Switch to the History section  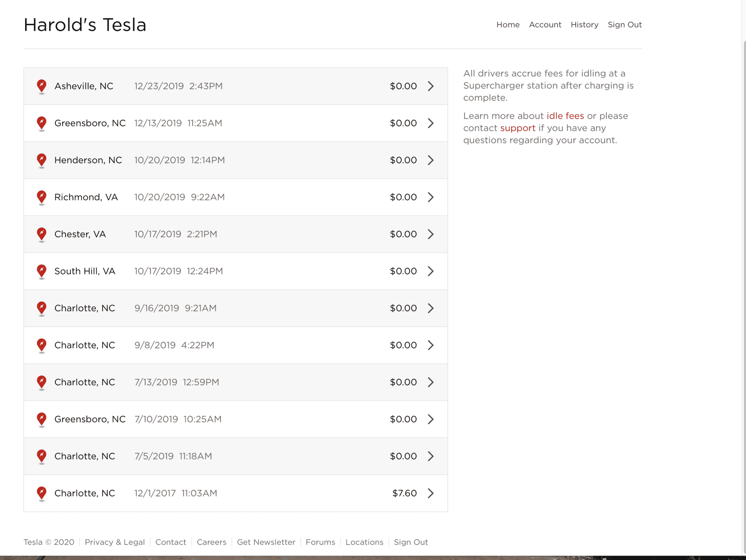tap(584, 24)
